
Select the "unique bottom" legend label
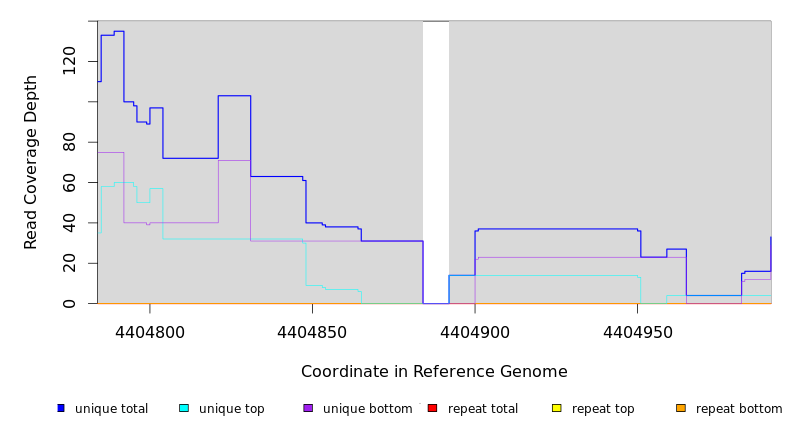point(367,409)
